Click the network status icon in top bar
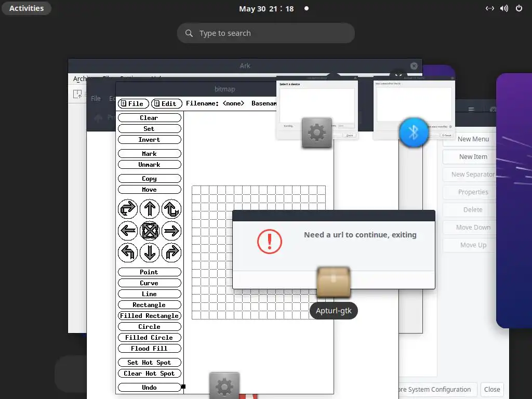 (489, 8)
